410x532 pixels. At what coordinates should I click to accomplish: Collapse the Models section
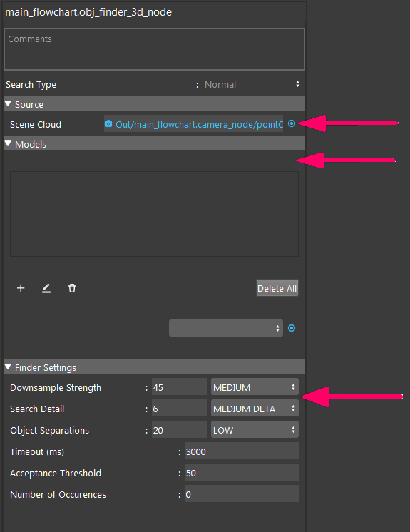pos(8,144)
